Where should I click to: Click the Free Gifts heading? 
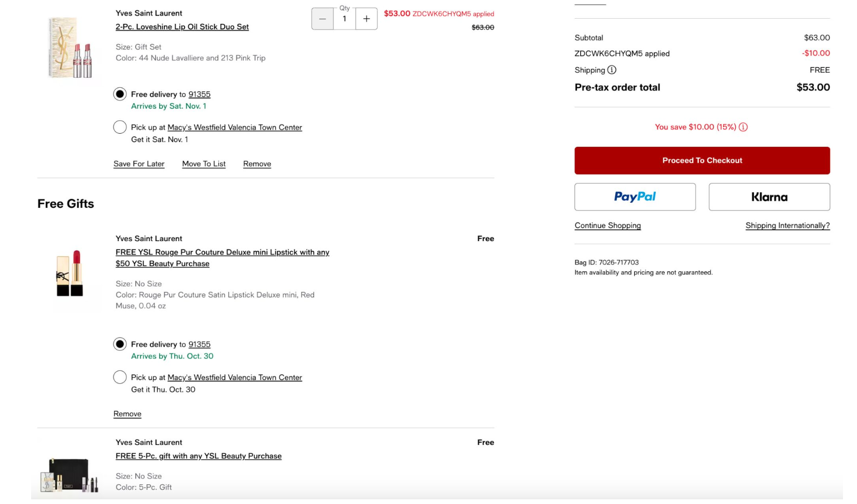pyautogui.click(x=66, y=204)
